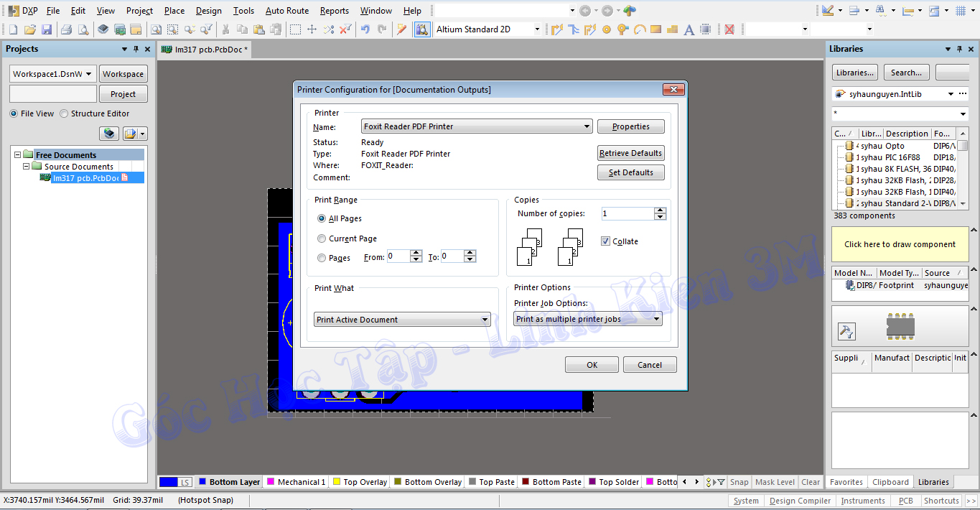The width and height of the screenshot is (980, 510).
Task: Collapse the Source Documents tree node
Action: point(27,166)
